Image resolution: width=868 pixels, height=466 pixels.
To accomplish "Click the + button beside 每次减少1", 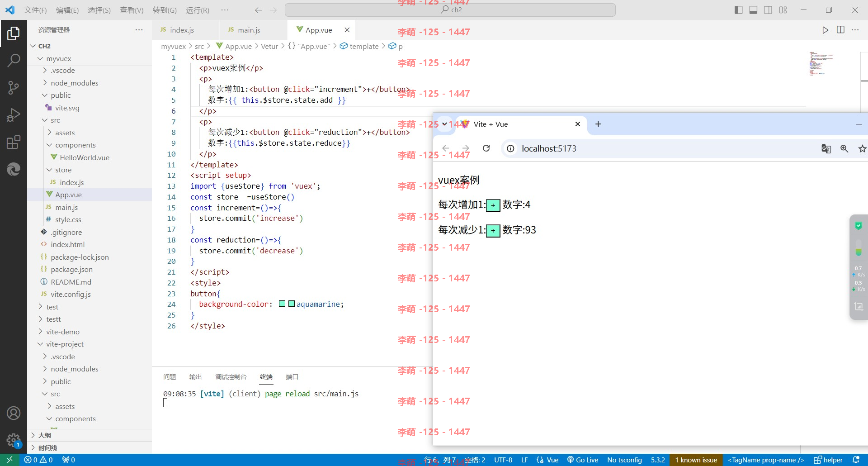I will (x=493, y=231).
